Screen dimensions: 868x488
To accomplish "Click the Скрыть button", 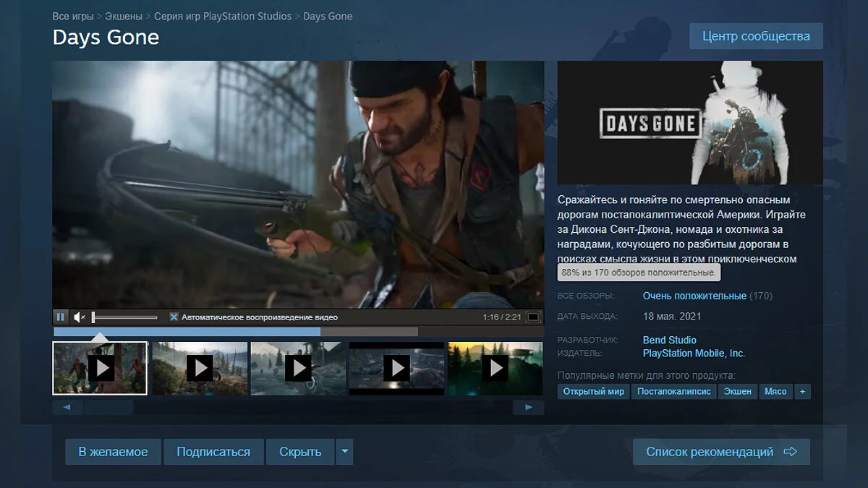I will click(300, 452).
